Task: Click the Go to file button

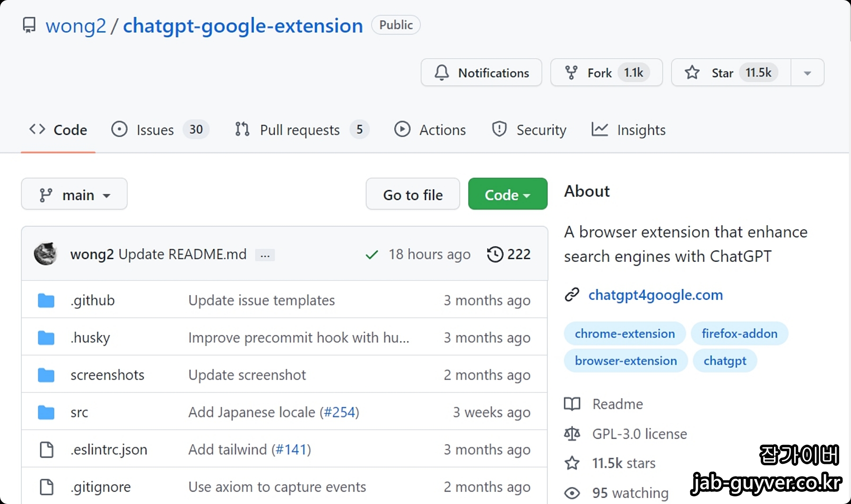Action: pos(413,194)
